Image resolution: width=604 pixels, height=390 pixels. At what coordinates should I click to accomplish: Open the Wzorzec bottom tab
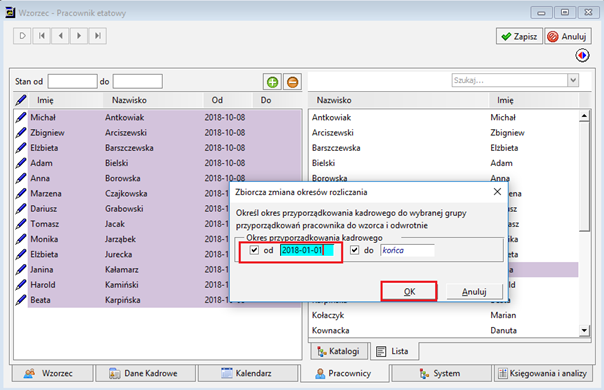52,373
